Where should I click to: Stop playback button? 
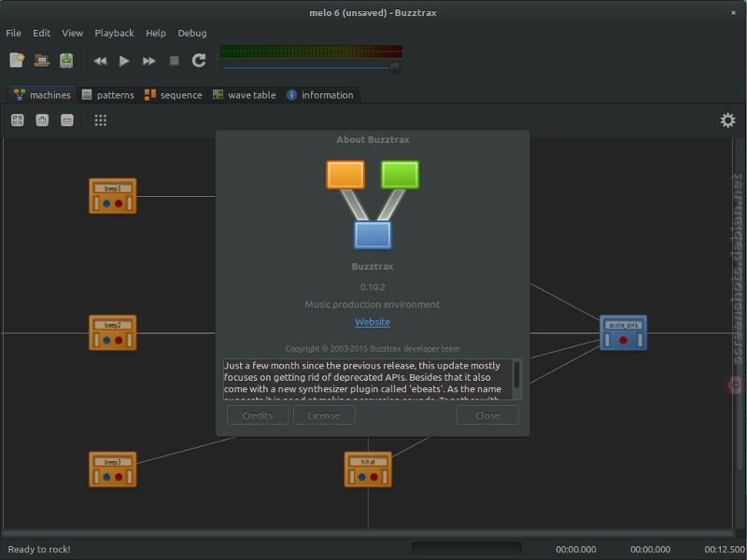175,61
